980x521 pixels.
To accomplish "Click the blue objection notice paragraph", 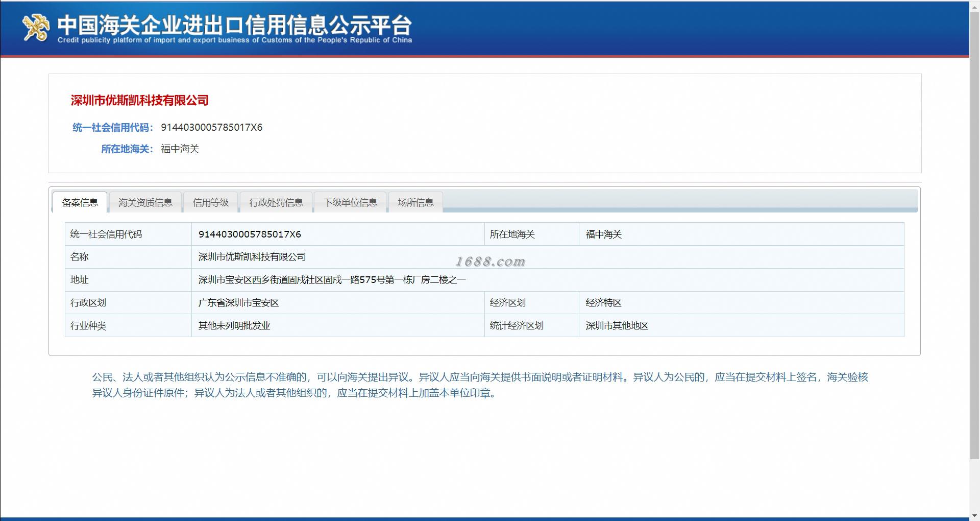I will click(480, 385).
